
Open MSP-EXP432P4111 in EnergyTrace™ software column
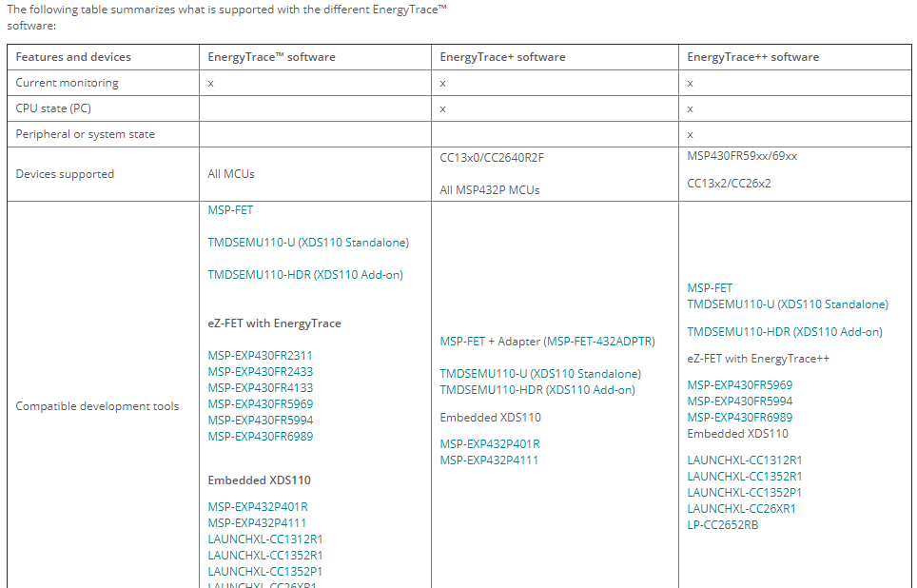click(x=257, y=523)
